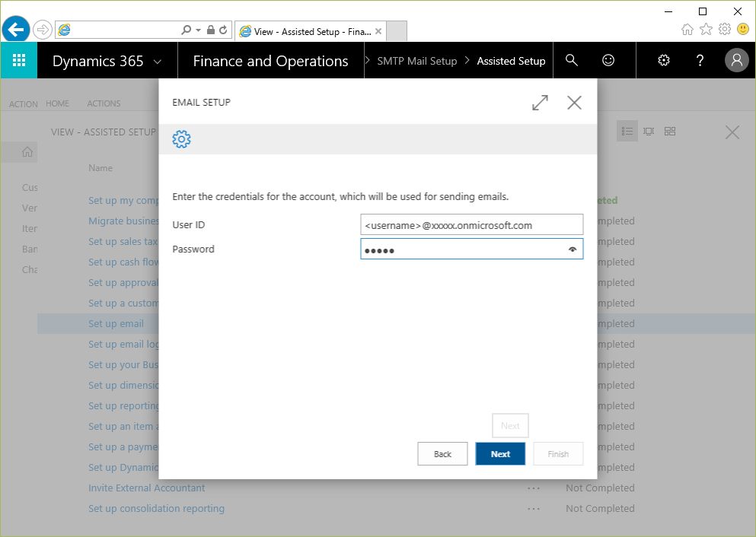Screen dimensions: 756x537
Task: Open browser tools gear icon
Action: click(725, 30)
